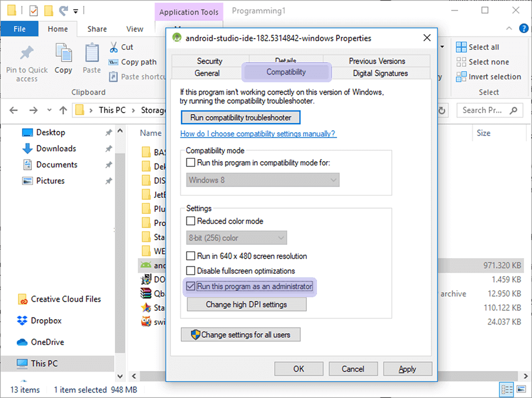Open OneDrive in the navigation pane
The height and width of the screenshot is (398, 532).
tap(46, 342)
